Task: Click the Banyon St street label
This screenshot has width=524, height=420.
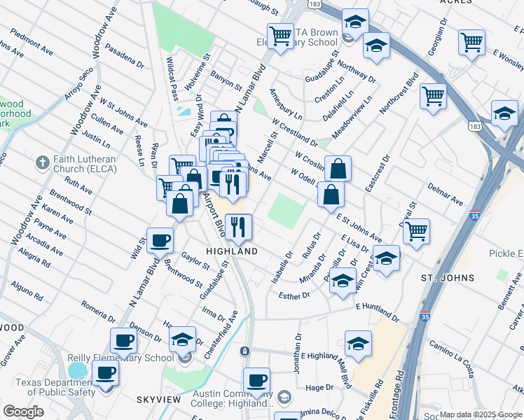Action: pos(226,80)
